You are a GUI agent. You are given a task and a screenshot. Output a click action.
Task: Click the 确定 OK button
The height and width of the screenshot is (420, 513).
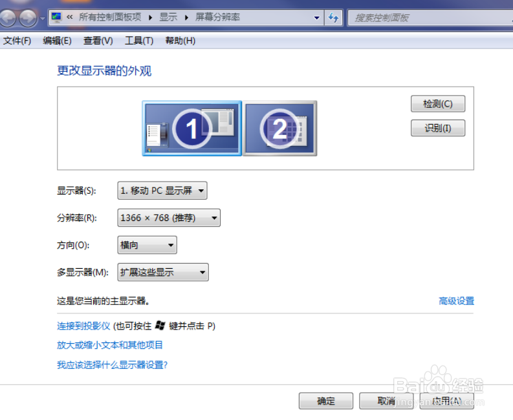(x=326, y=401)
